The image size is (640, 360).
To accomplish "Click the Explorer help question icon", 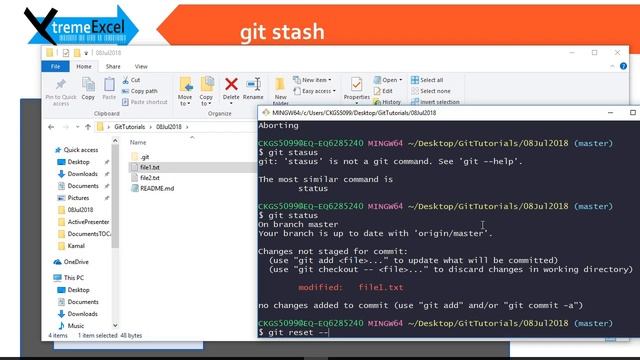I will (x=623, y=66).
